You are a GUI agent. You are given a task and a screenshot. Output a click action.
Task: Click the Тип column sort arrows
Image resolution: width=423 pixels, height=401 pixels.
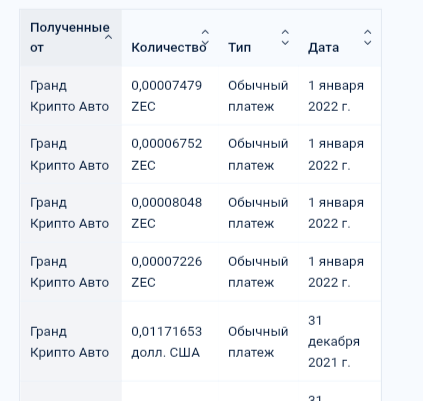(285, 37)
